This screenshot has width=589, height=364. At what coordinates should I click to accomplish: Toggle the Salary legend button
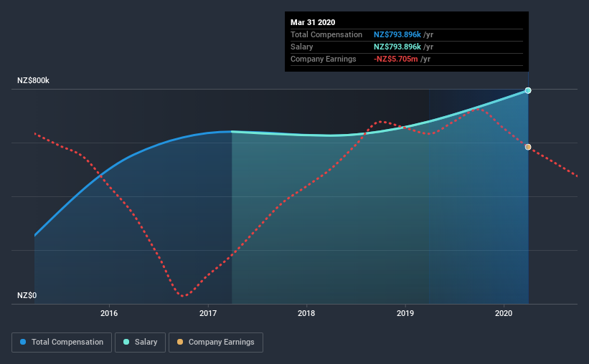(140, 343)
